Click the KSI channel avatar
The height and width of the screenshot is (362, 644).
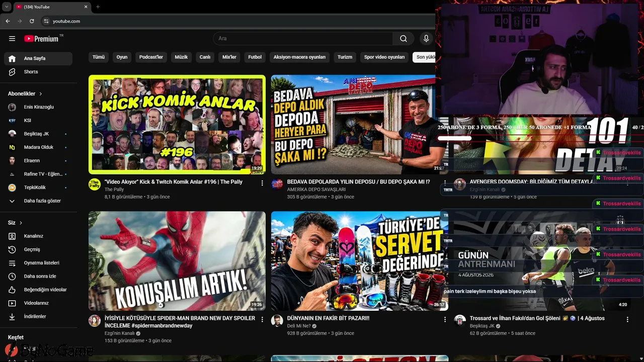(x=12, y=121)
